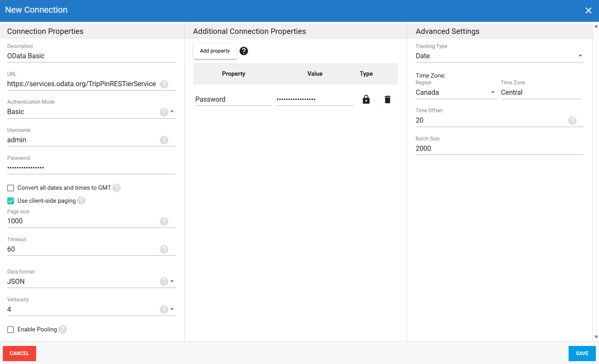
Task: Click the Type column header
Action: pyautogui.click(x=366, y=74)
